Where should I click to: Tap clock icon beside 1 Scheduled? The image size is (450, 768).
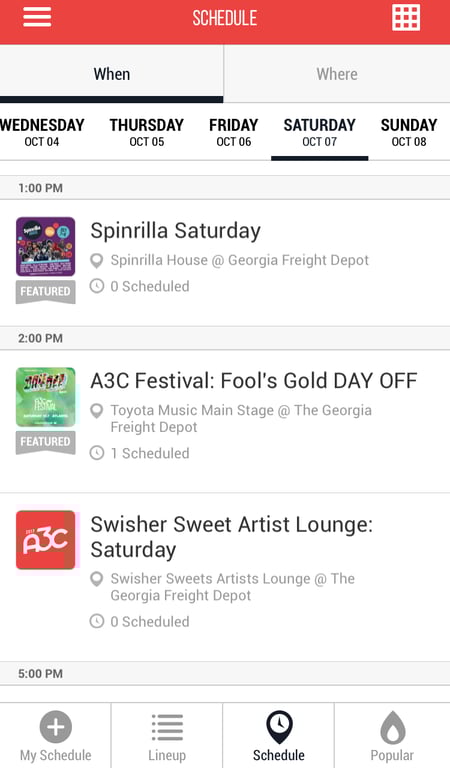97,453
